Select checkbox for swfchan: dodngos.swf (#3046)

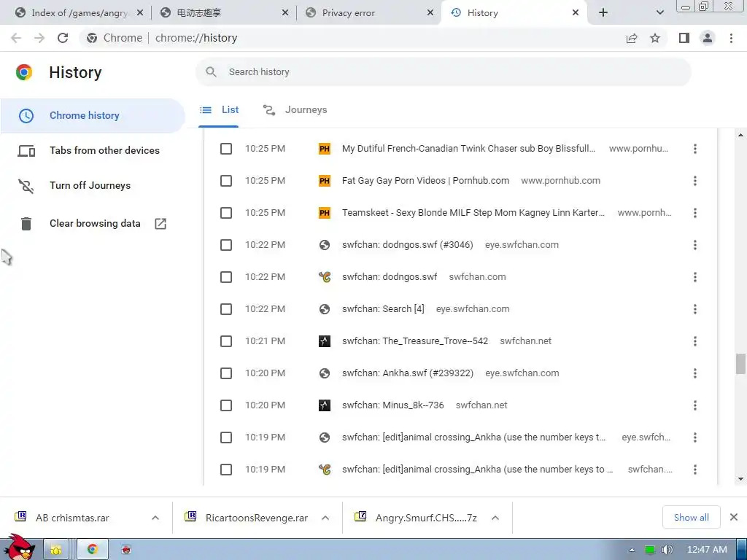pos(226,245)
